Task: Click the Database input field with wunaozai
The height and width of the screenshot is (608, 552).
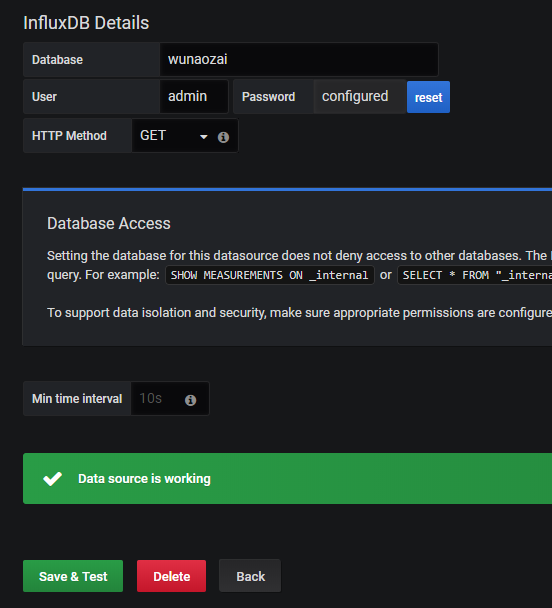Action: click(299, 59)
